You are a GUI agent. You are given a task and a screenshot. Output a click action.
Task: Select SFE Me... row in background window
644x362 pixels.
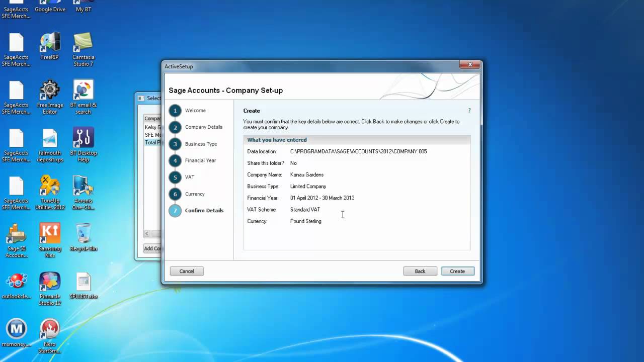tap(152, 135)
